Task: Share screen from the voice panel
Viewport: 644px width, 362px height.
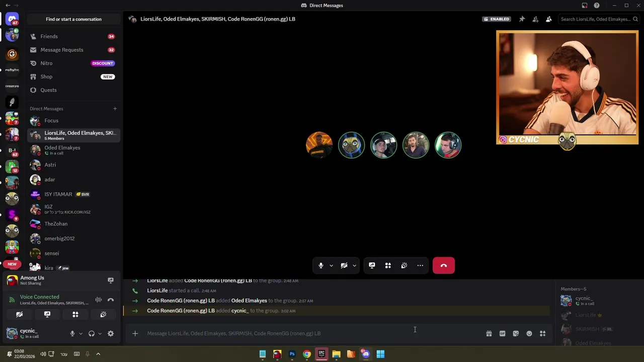Action: (47, 315)
